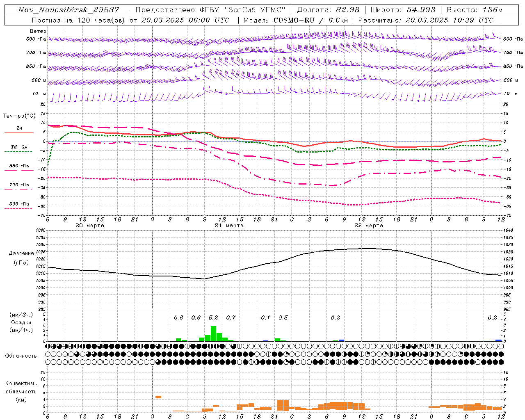Click the 'Ветер' wind panel label
Image resolution: width=525 pixels, height=420 pixels.
(x=38, y=31)
